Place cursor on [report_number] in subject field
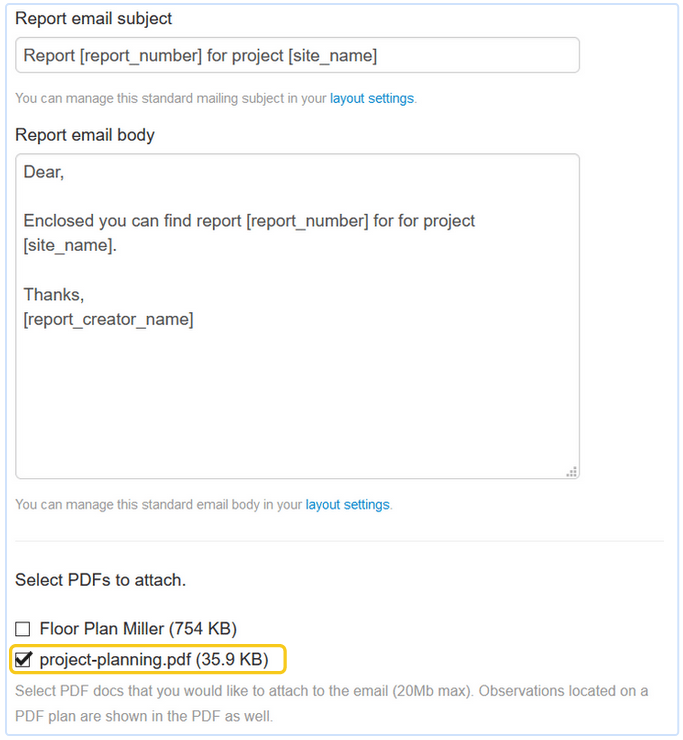This screenshot has width=683, height=740. (141, 56)
